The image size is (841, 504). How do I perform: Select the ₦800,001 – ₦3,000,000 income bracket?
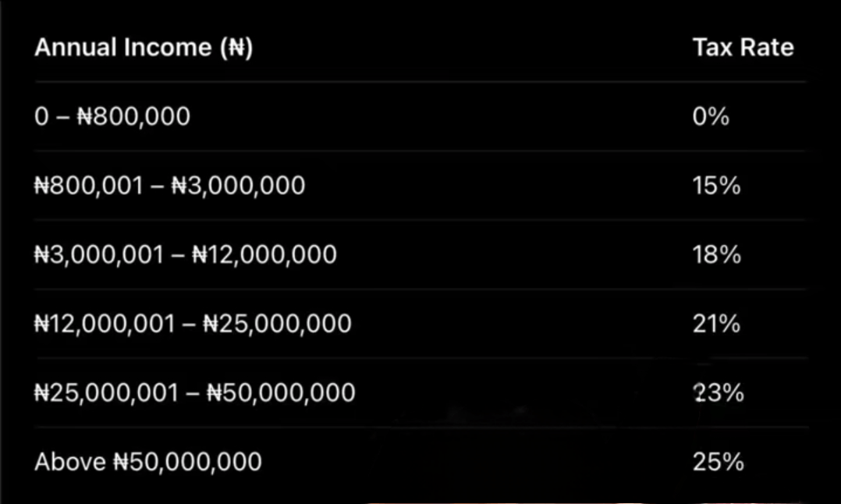[169, 186]
